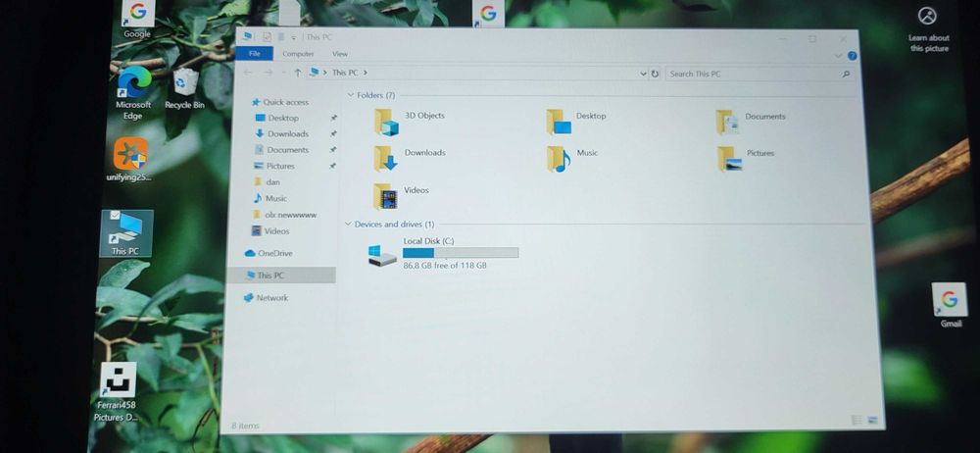Collapse the Devices and drives group
Image resolution: width=980 pixels, height=453 pixels.
[348, 224]
